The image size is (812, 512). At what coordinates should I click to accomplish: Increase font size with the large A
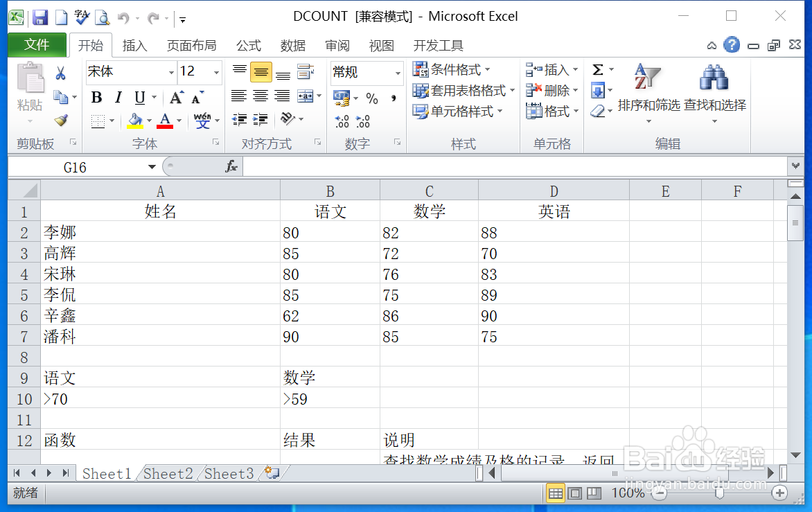176,97
